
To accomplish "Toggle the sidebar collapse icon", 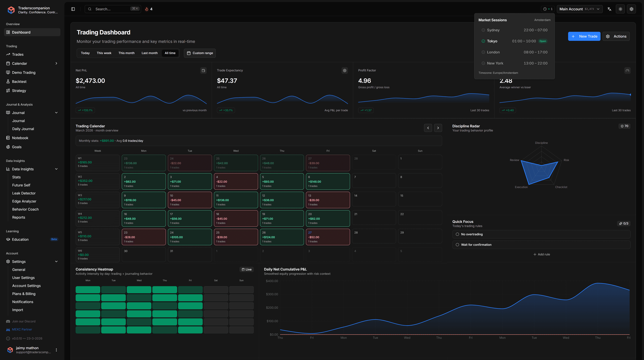I will [73, 9].
